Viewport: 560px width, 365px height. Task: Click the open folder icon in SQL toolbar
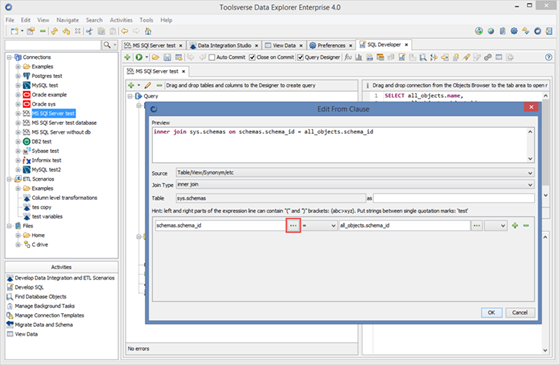pos(155,57)
